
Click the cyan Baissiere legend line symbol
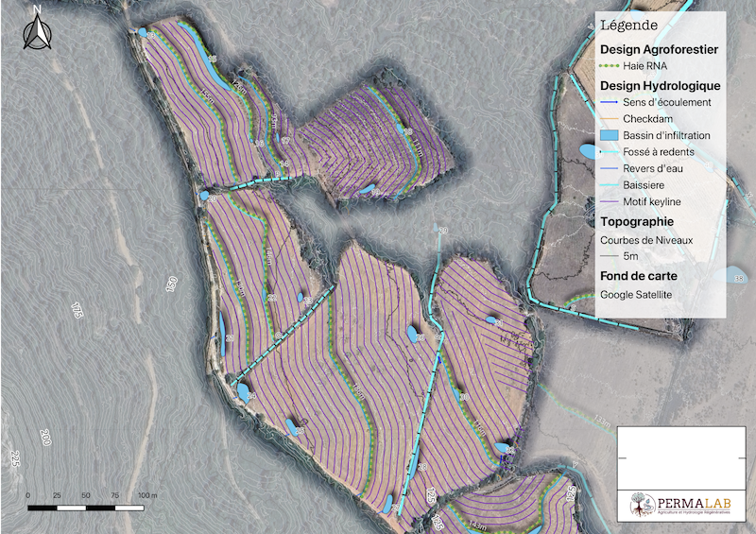610,185
